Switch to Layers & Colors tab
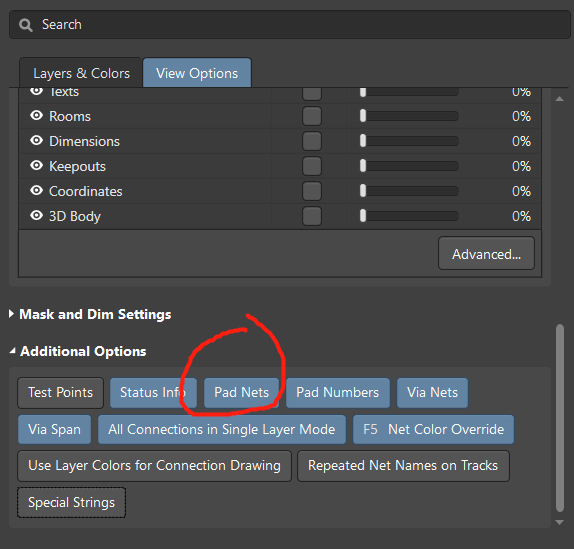 pos(81,72)
